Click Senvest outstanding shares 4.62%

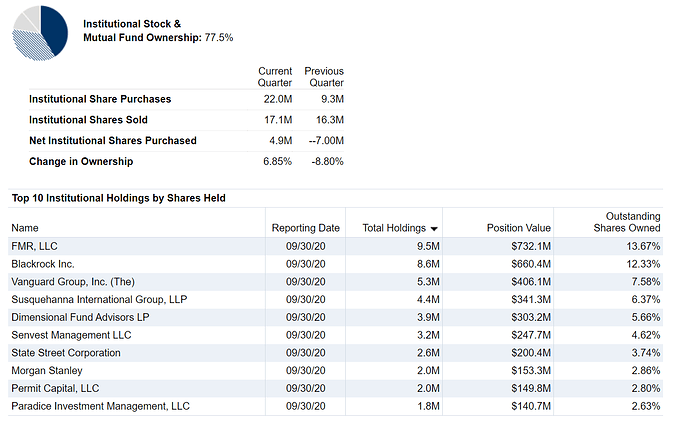(646, 335)
